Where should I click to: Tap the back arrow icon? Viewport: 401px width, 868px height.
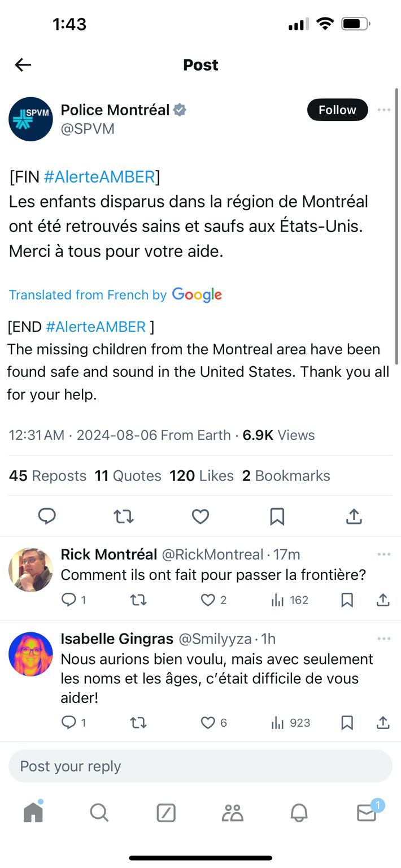coord(23,65)
